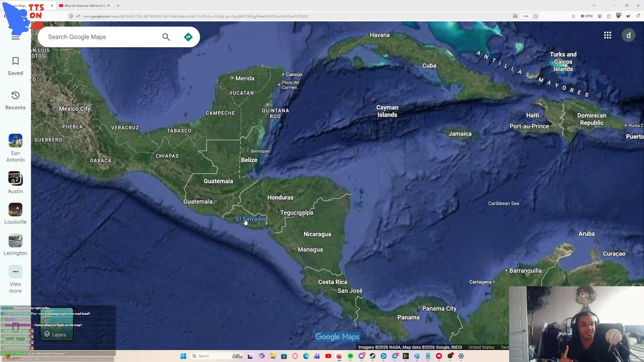The image size is (644, 362).
Task: Click the 'United States' region link in footer
Action: (x=481, y=347)
